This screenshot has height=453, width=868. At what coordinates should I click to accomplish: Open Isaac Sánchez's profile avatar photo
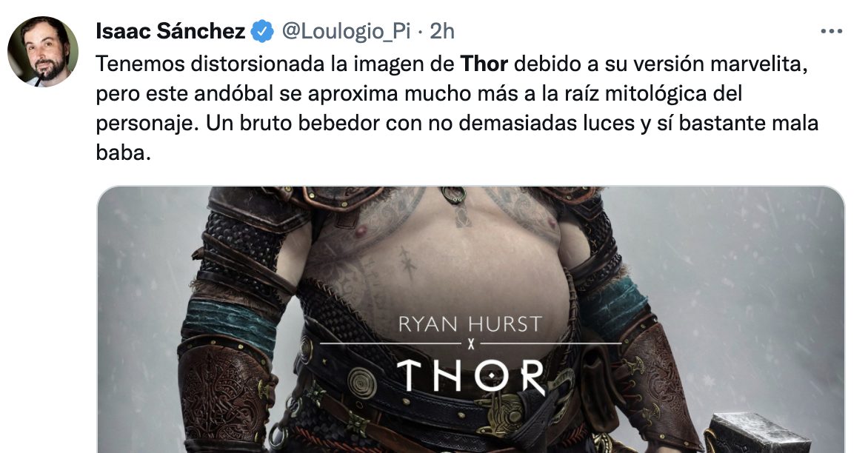click(x=43, y=51)
